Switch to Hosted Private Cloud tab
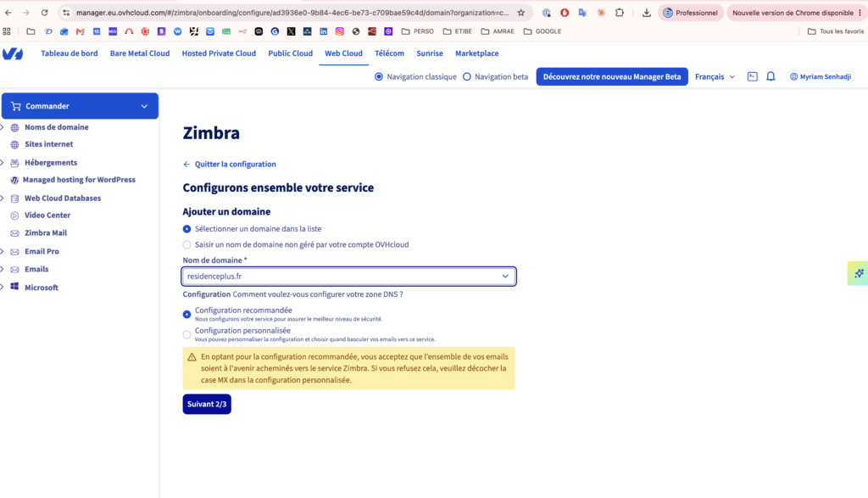Screen dimensions: 868x498 pyautogui.click(x=219, y=53)
